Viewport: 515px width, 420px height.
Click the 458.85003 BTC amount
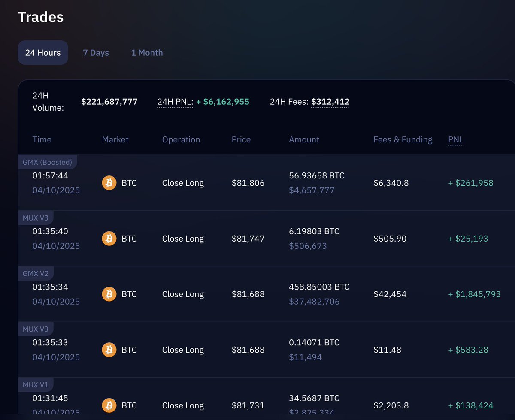[x=319, y=287]
